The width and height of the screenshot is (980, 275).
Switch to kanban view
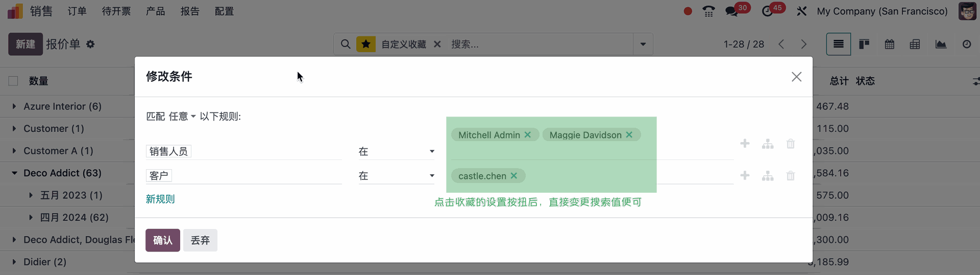(864, 44)
